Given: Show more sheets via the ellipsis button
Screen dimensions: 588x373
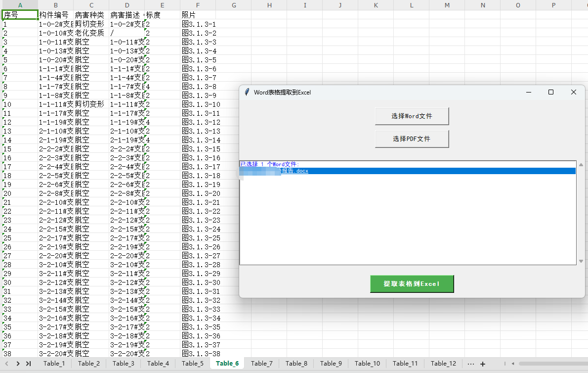Looking at the screenshot, I should 470,364.
